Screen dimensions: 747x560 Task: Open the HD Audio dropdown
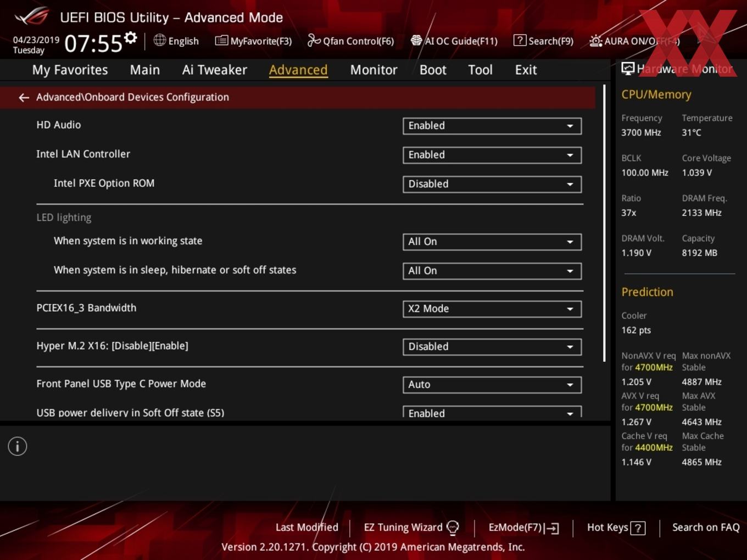492,126
